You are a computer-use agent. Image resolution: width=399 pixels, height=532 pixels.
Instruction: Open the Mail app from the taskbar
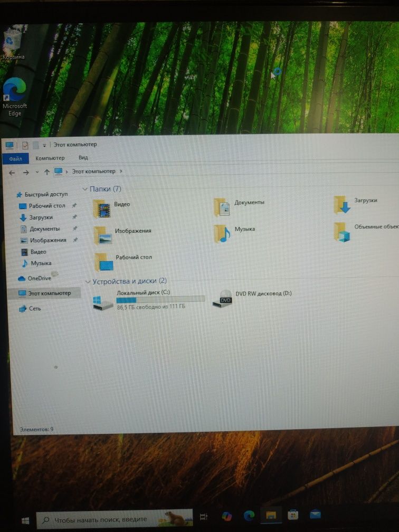pos(315,515)
